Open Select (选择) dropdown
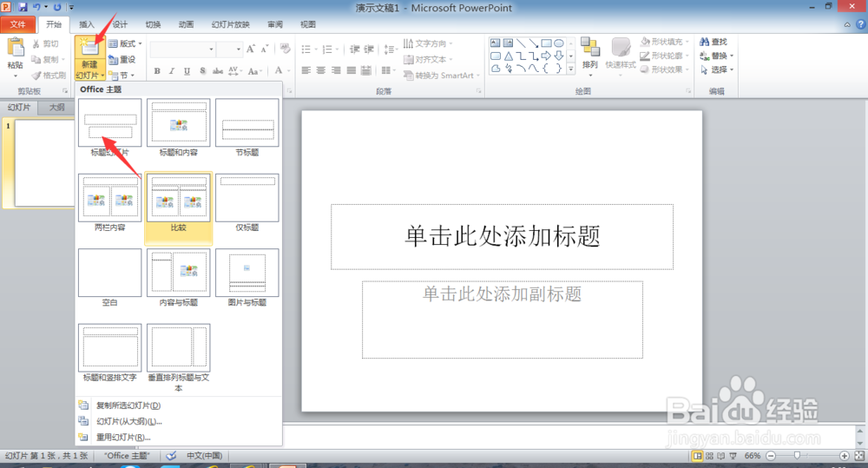The height and width of the screenshot is (468, 868). pyautogui.click(x=716, y=69)
